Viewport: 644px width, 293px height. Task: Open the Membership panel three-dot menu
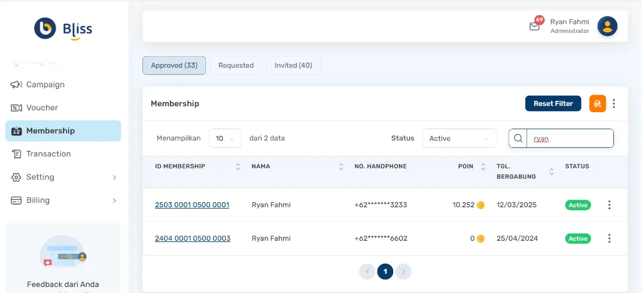(x=614, y=104)
